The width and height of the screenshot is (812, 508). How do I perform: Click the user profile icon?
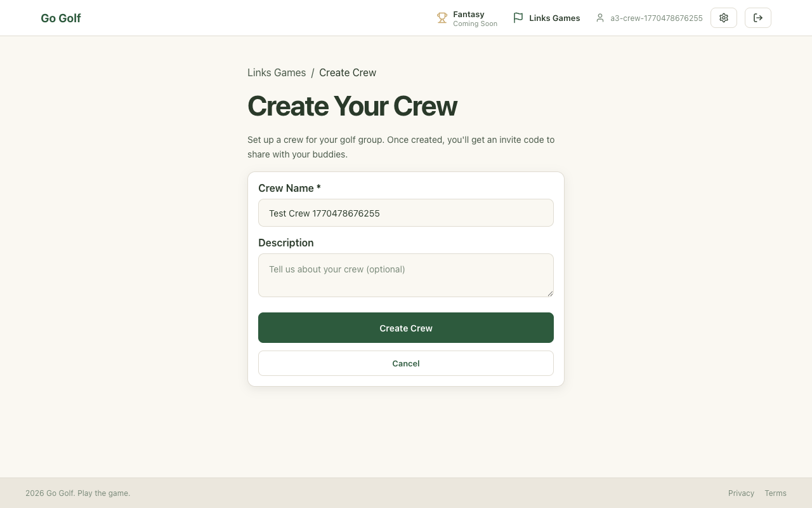pyautogui.click(x=600, y=18)
